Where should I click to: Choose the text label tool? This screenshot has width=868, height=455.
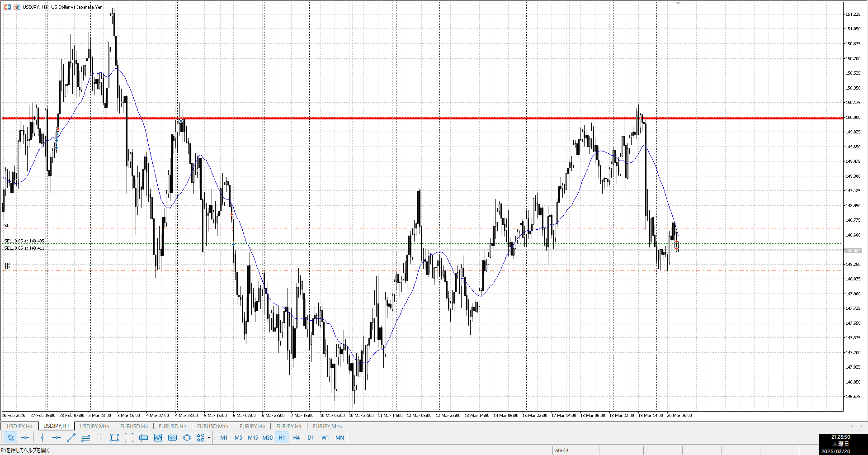129,437
